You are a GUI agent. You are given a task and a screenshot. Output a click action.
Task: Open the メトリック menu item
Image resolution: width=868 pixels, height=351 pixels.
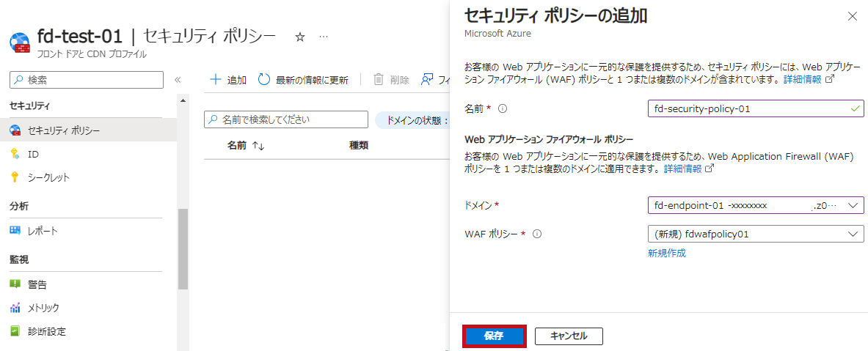[x=89, y=308]
